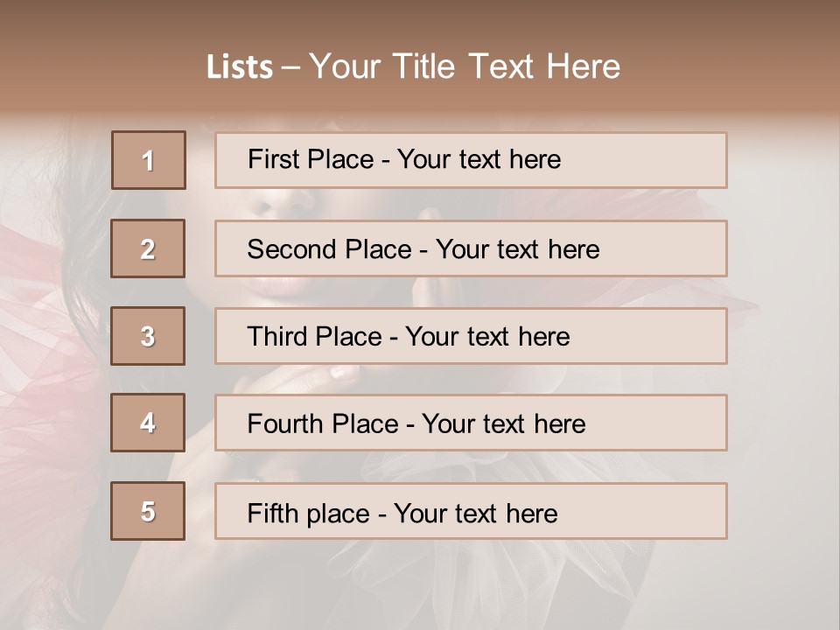This screenshot has width=840, height=630.
Task: Click the number 3 box
Action: pyautogui.click(x=148, y=336)
